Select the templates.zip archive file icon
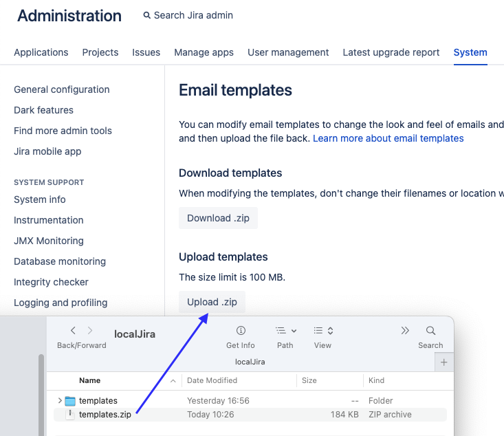The width and height of the screenshot is (504, 436). (70, 415)
